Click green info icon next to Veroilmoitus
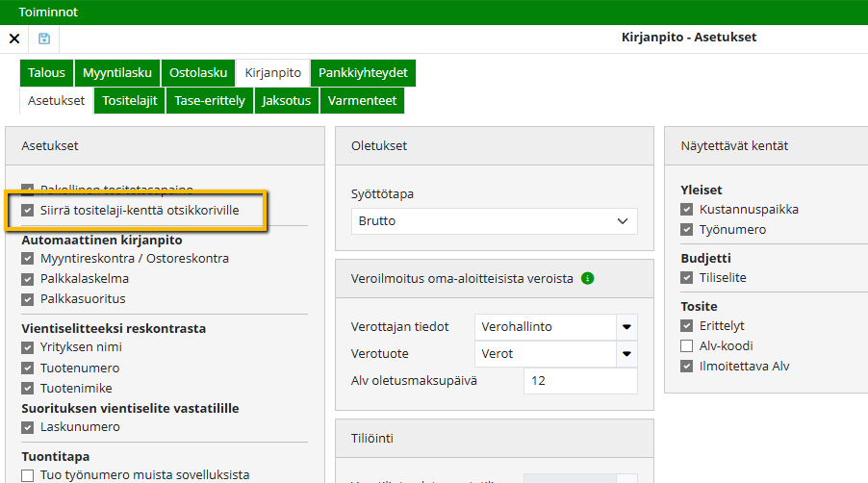868x483 pixels. tap(587, 279)
